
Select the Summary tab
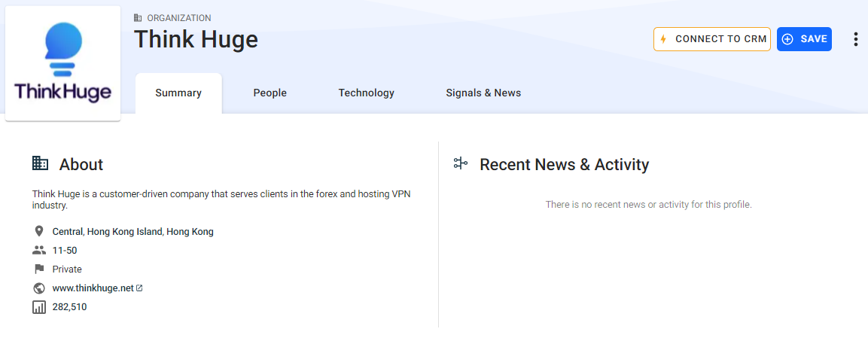point(178,93)
